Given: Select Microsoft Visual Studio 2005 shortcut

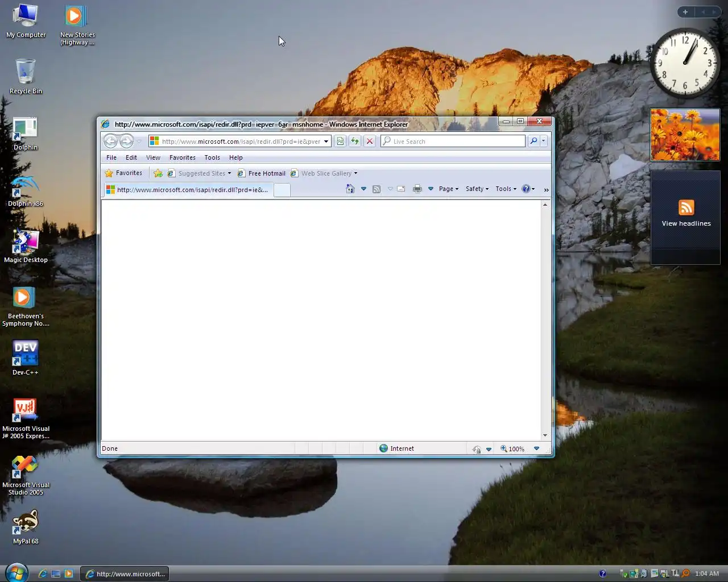Looking at the screenshot, I should pos(26,475).
